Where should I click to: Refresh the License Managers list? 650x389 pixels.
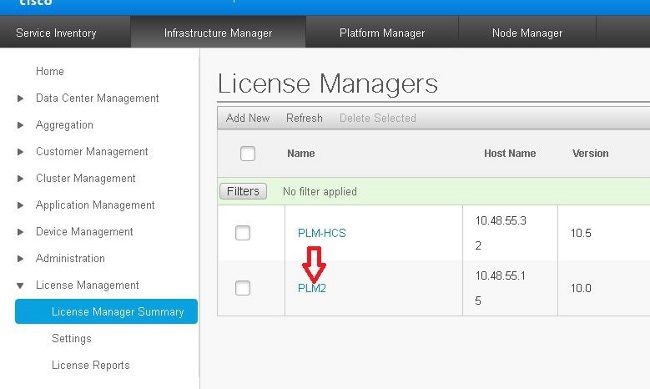[x=304, y=118]
